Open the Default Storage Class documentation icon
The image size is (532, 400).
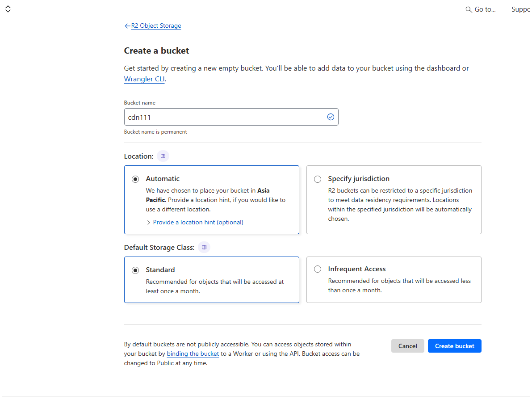[x=204, y=247]
